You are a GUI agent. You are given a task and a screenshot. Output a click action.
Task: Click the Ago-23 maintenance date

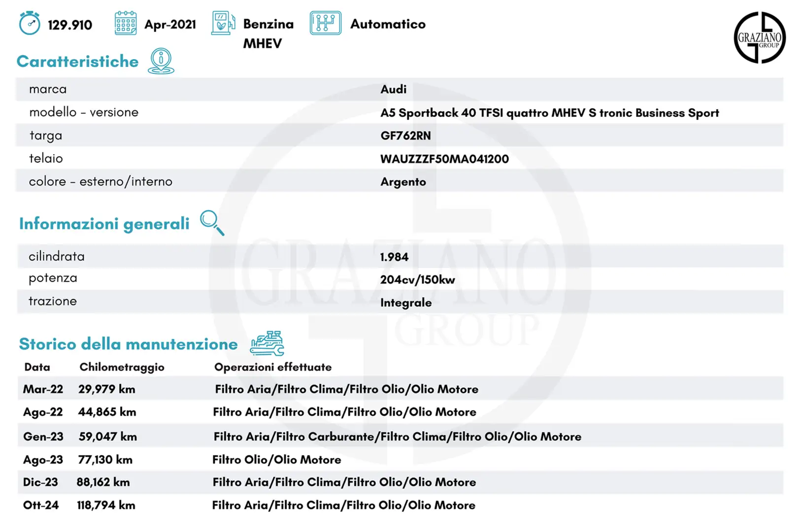point(43,460)
